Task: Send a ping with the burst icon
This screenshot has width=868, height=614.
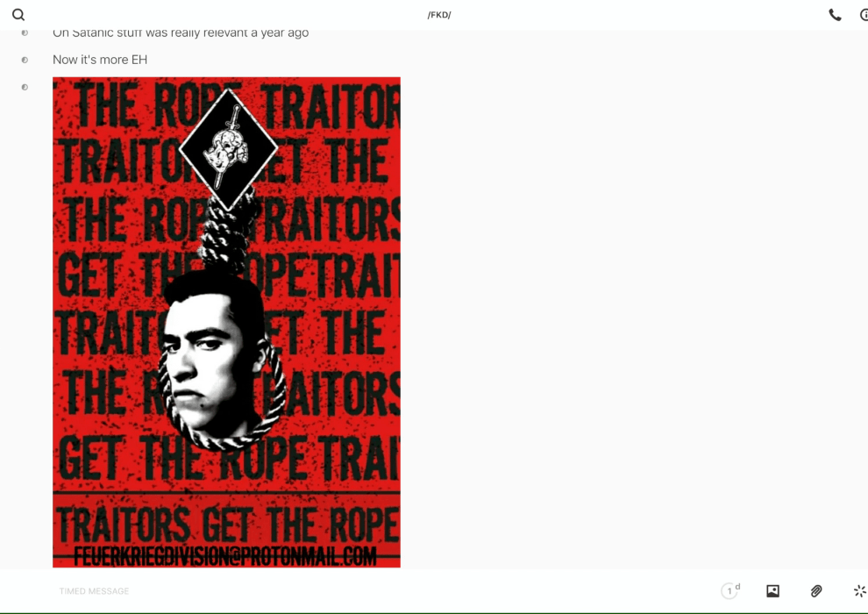Action: pyautogui.click(x=860, y=590)
